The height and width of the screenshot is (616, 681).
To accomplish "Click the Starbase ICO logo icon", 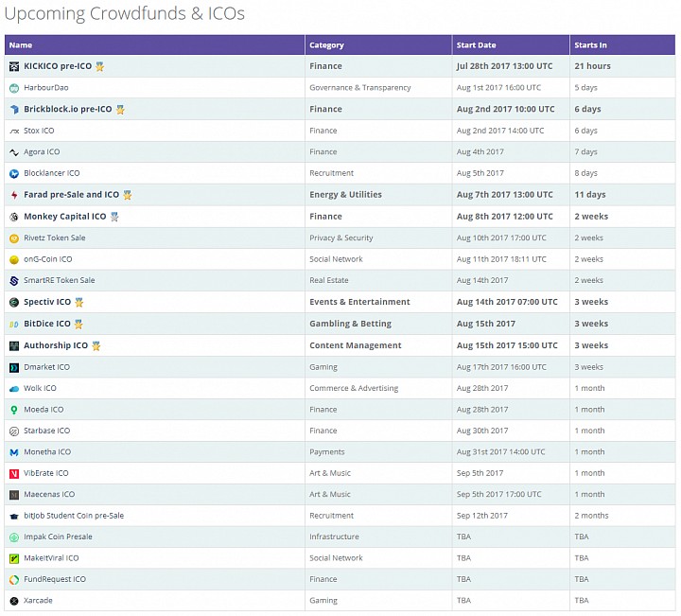I will point(14,431).
